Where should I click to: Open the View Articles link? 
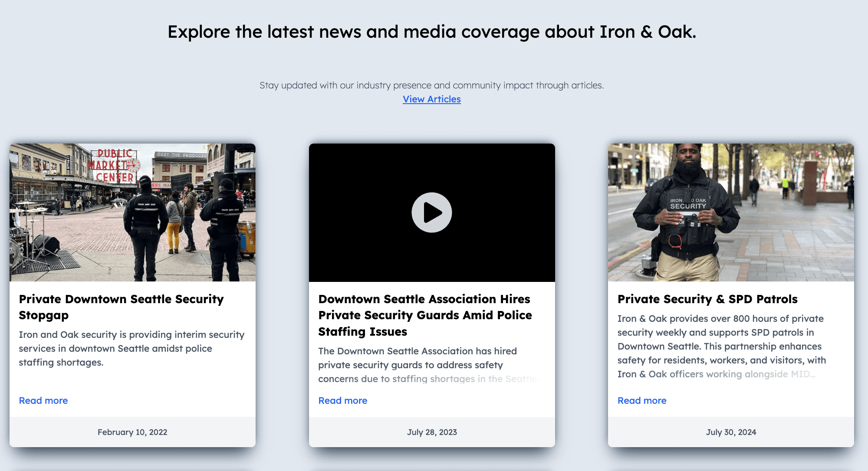tap(431, 99)
